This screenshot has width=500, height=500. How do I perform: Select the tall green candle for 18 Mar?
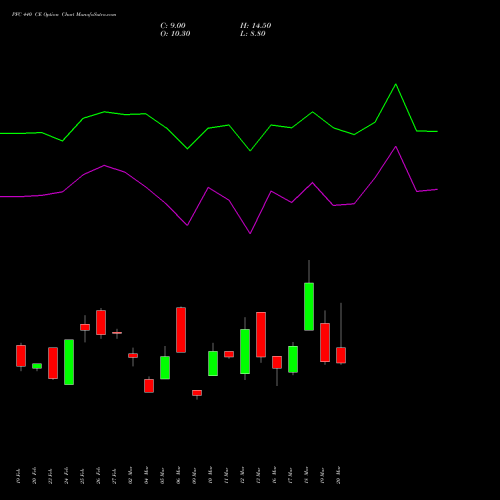[x=309, y=307]
